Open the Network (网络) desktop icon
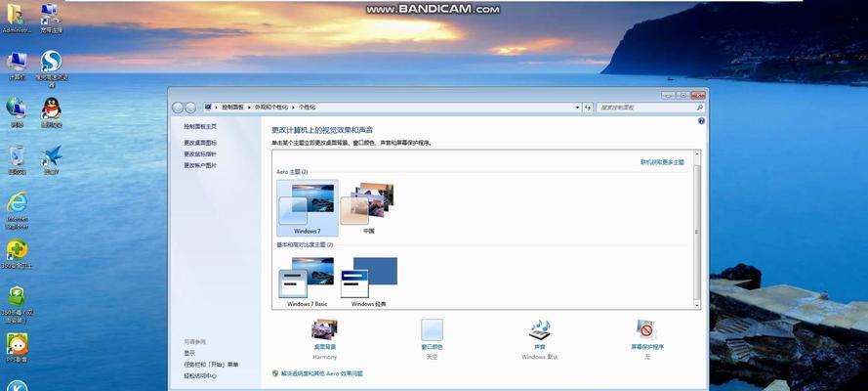The width and height of the screenshot is (868, 391). click(18, 112)
